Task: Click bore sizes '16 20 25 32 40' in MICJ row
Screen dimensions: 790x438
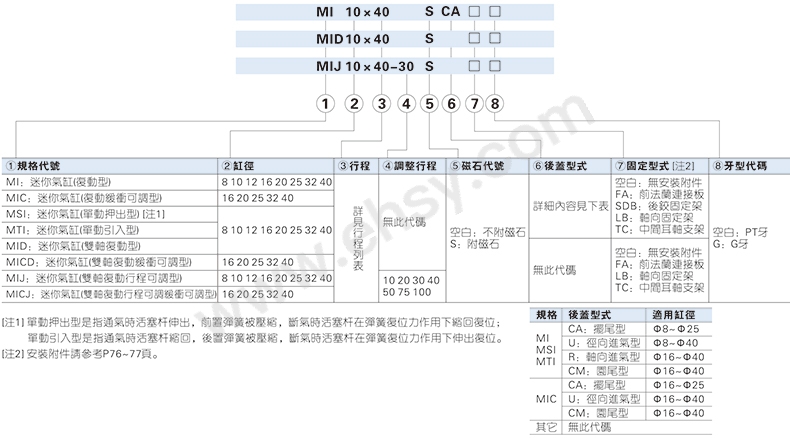Action: click(257, 294)
